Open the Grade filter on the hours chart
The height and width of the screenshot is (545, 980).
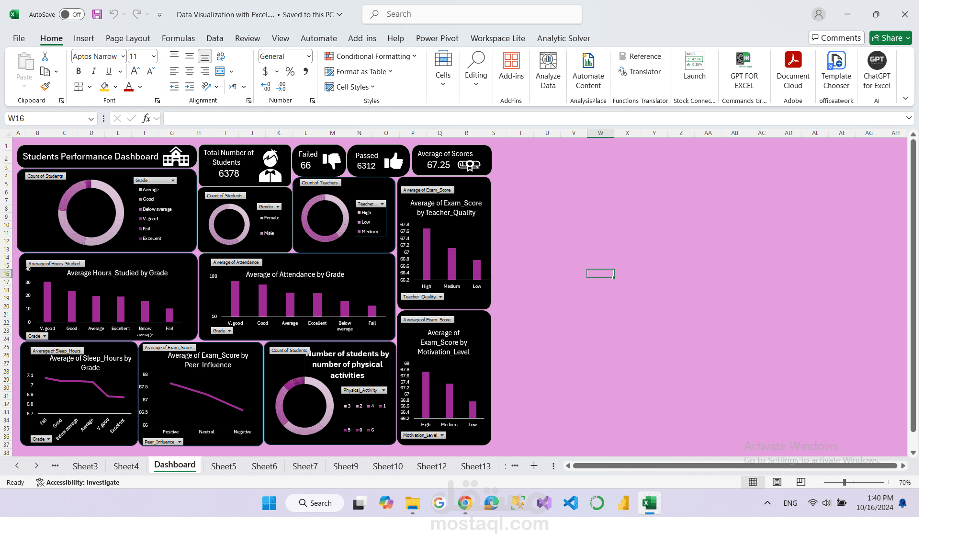pyautogui.click(x=37, y=336)
